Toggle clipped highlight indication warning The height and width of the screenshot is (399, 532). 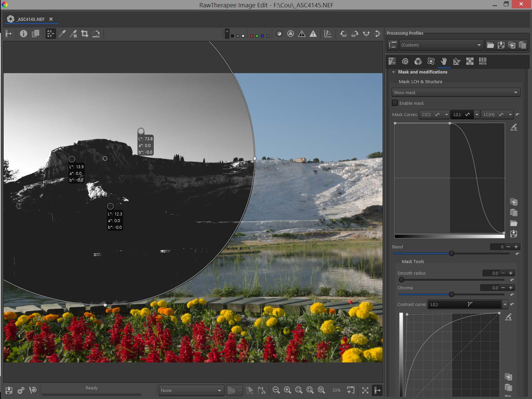(x=313, y=34)
